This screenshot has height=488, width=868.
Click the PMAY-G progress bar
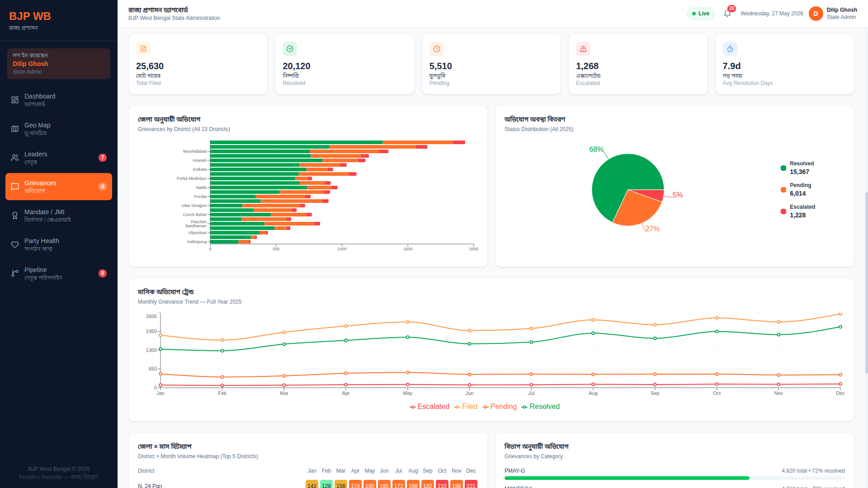click(675, 478)
